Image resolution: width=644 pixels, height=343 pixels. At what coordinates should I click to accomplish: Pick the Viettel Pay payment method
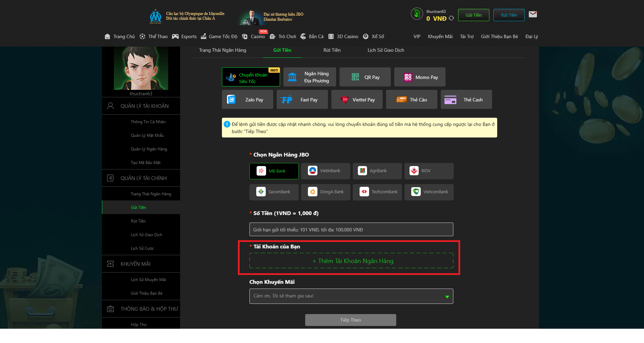pyautogui.click(x=356, y=100)
